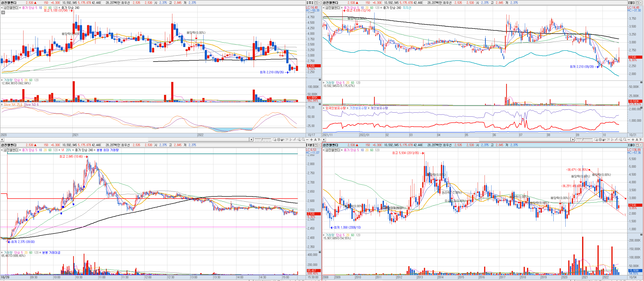Viewport: 644px width, 281px height.
Task: Click the [주] weekly period label
Action: (x=310, y=2)
